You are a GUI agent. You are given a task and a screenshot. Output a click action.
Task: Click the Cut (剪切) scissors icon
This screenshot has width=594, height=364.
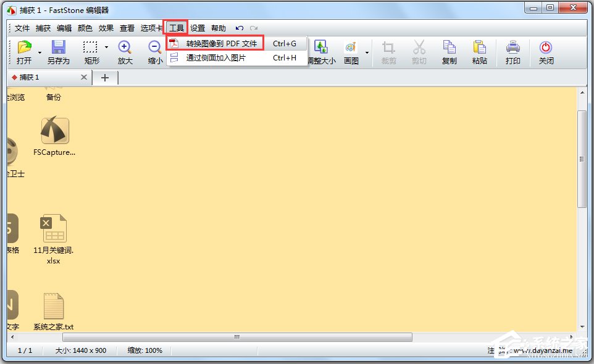[x=419, y=48]
